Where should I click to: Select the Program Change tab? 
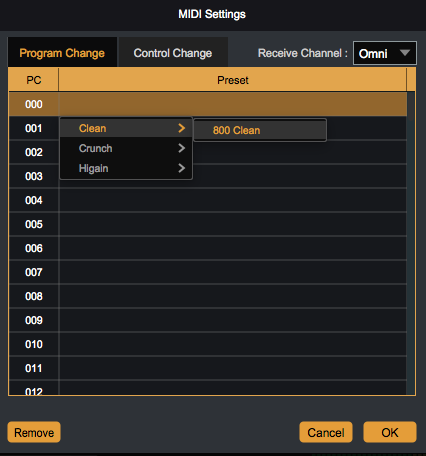point(62,53)
